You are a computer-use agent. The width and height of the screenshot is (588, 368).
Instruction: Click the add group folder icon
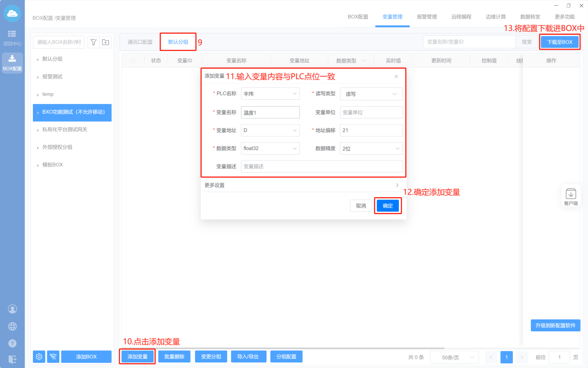(x=106, y=42)
